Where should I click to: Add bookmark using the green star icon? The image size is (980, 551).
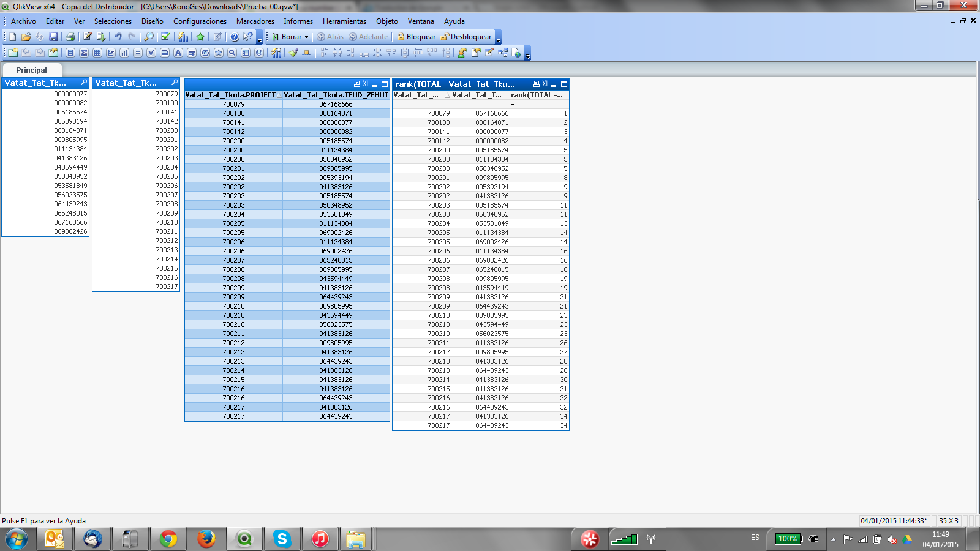coord(200,37)
